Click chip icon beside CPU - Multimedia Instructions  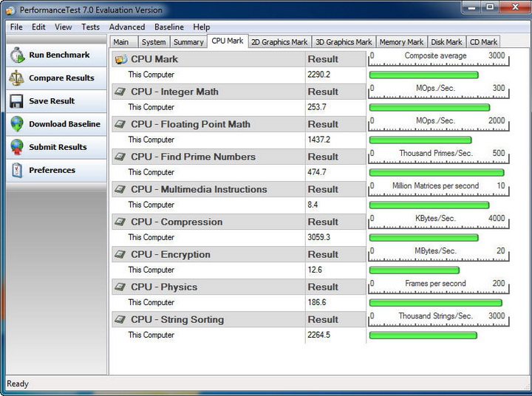[120, 189]
